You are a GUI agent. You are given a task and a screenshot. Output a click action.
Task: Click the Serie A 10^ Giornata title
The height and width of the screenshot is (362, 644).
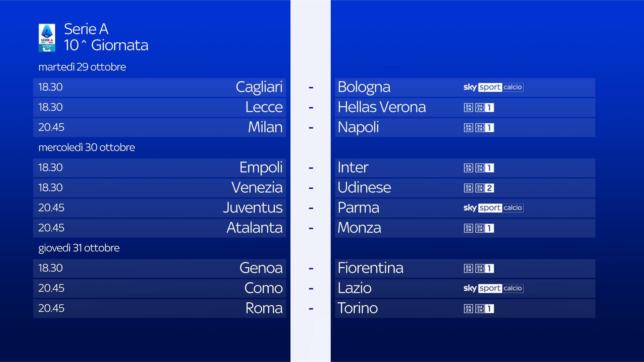coord(106,37)
